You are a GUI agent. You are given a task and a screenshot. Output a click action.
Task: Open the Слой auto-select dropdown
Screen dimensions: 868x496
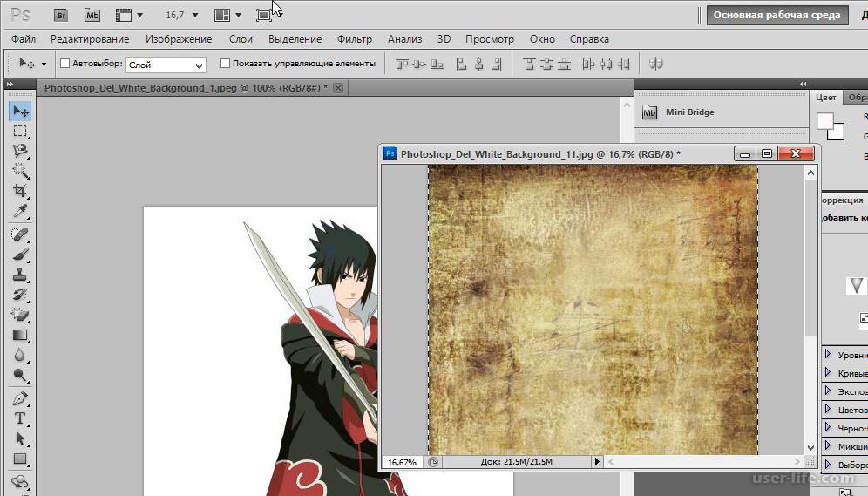(166, 65)
